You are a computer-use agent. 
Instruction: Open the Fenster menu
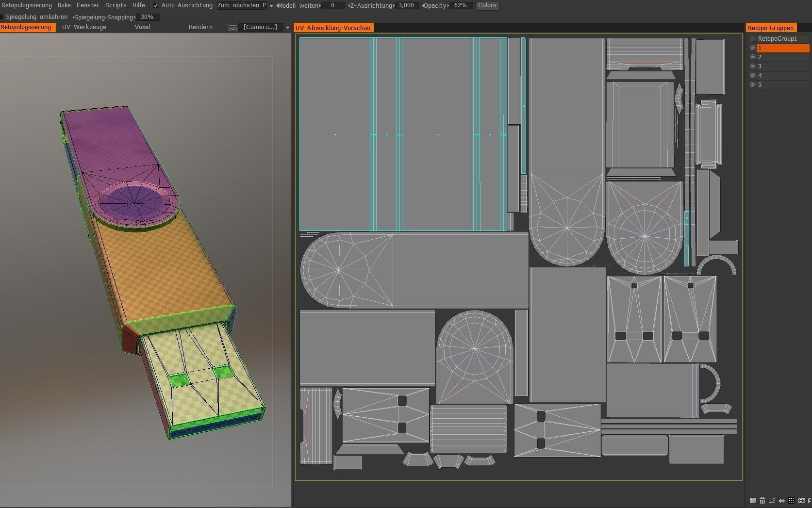pyautogui.click(x=88, y=5)
